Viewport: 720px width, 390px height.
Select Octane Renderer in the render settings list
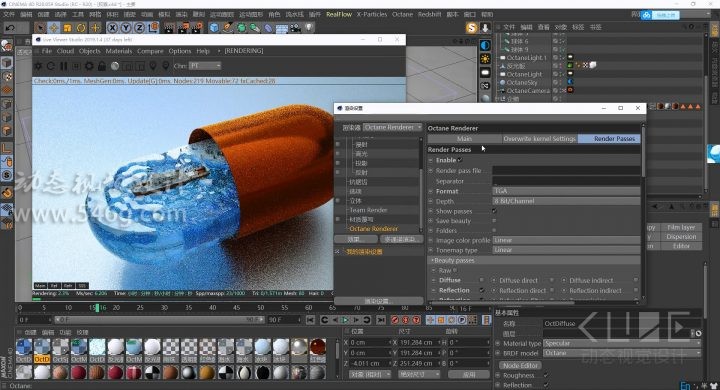click(373, 229)
